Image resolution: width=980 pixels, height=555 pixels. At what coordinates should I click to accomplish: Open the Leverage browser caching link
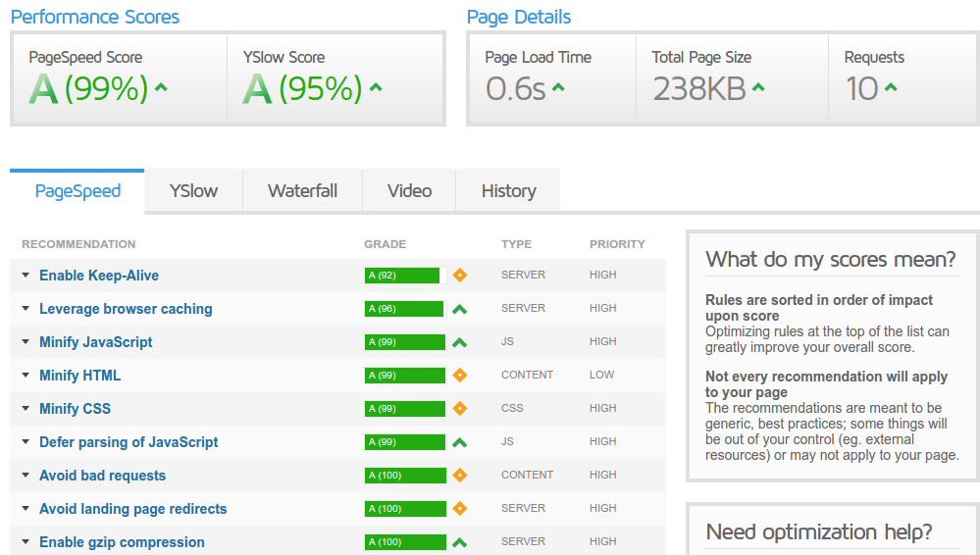pyautogui.click(x=126, y=309)
